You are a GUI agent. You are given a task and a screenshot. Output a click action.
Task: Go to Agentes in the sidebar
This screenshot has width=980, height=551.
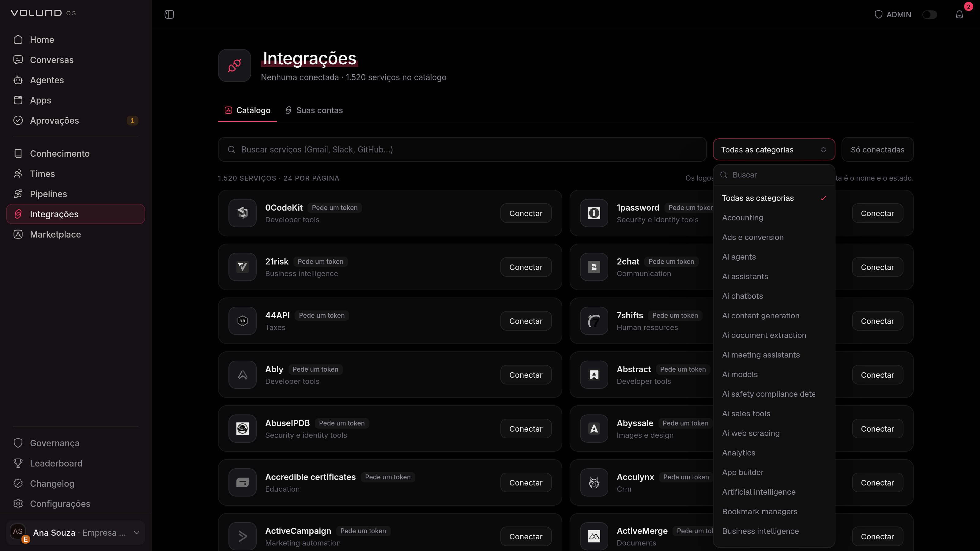pos(75,80)
